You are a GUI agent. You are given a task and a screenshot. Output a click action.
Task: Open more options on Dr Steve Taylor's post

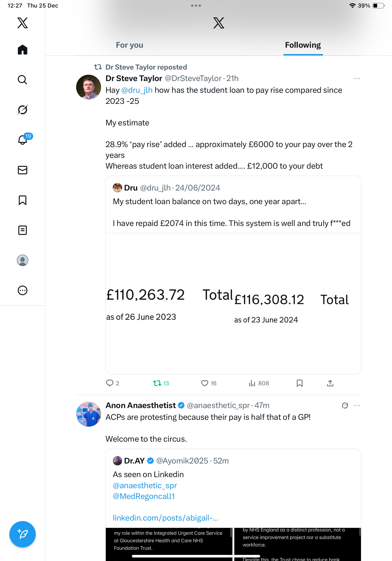coord(357,78)
